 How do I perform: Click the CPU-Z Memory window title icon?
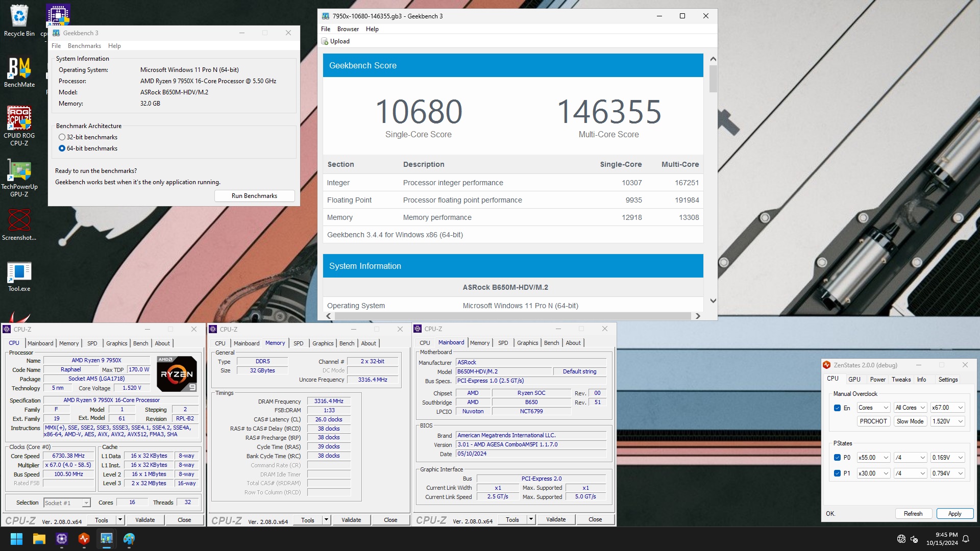pos(213,329)
